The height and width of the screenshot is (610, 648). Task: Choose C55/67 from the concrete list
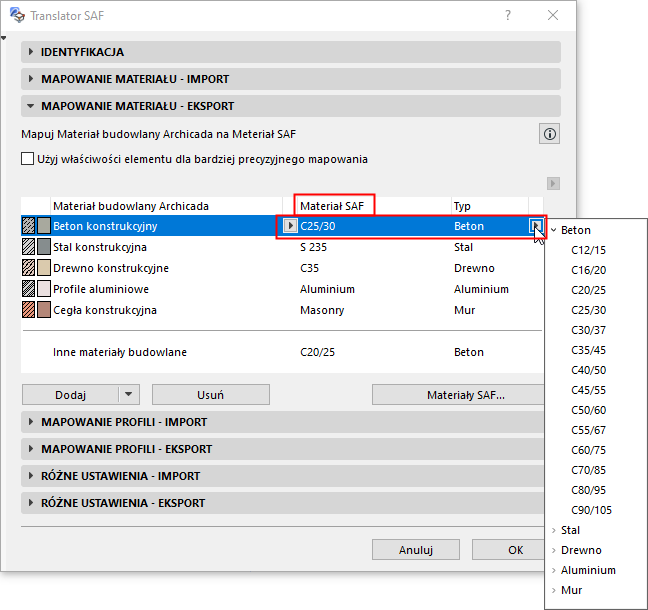pos(588,430)
